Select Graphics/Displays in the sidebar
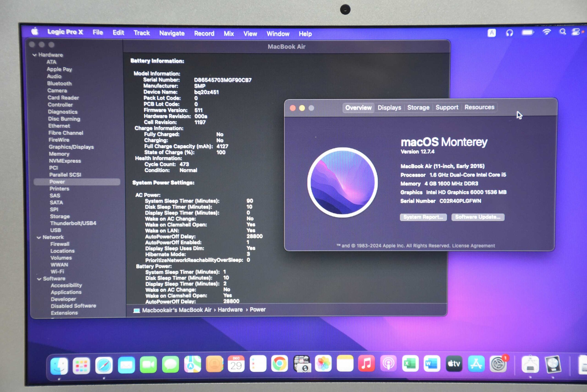 click(71, 147)
